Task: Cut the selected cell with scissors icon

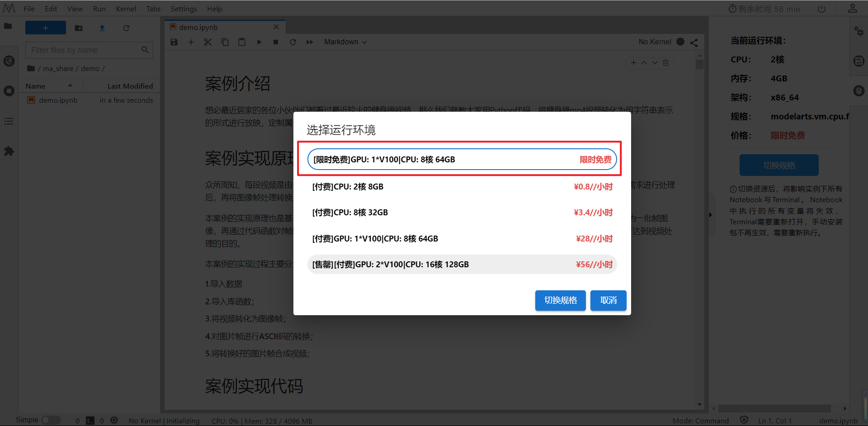Action: point(208,42)
